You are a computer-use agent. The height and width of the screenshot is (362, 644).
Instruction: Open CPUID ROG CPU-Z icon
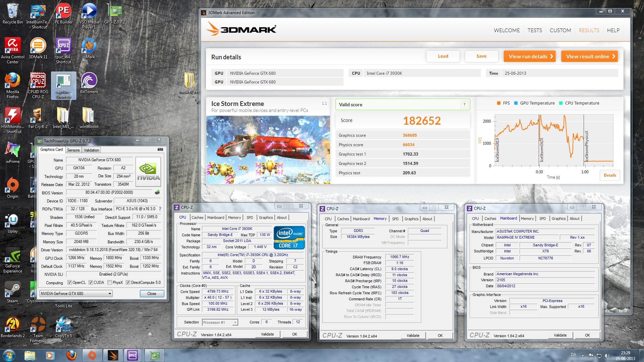pyautogui.click(x=38, y=85)
